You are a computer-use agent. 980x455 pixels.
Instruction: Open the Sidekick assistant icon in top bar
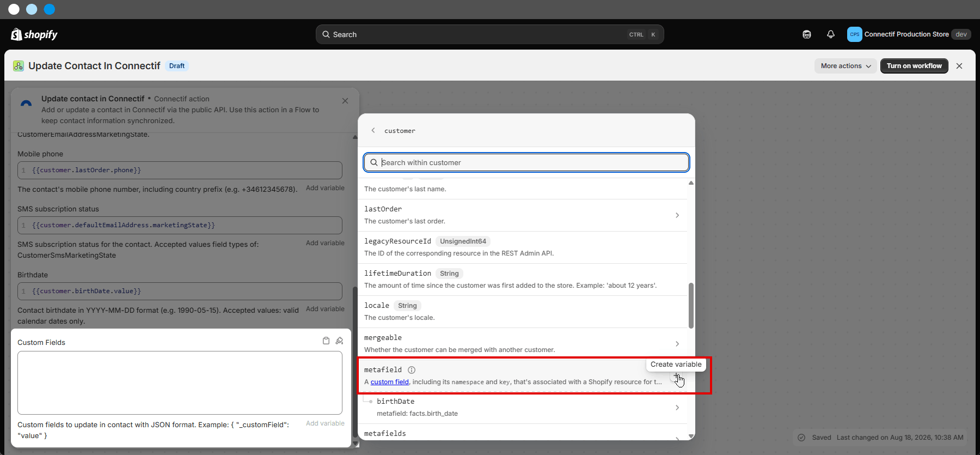pyautogui.click(x=807, y=34)
